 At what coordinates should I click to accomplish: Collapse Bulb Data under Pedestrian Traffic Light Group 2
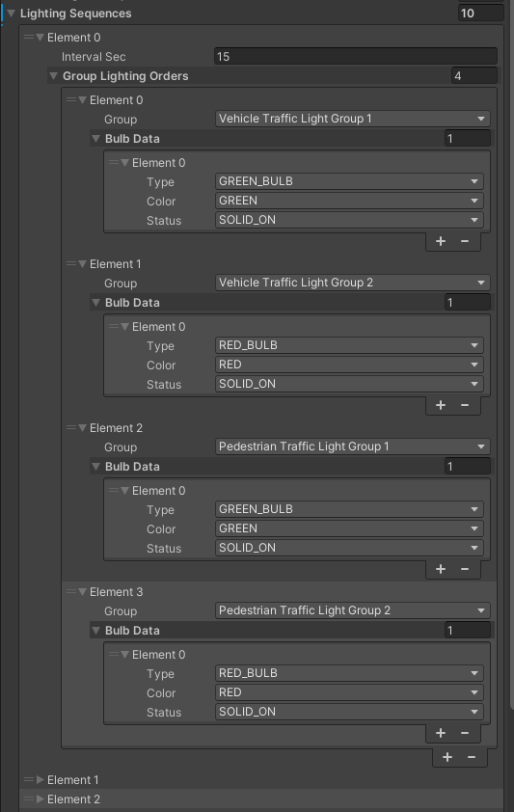coord(95,631)
